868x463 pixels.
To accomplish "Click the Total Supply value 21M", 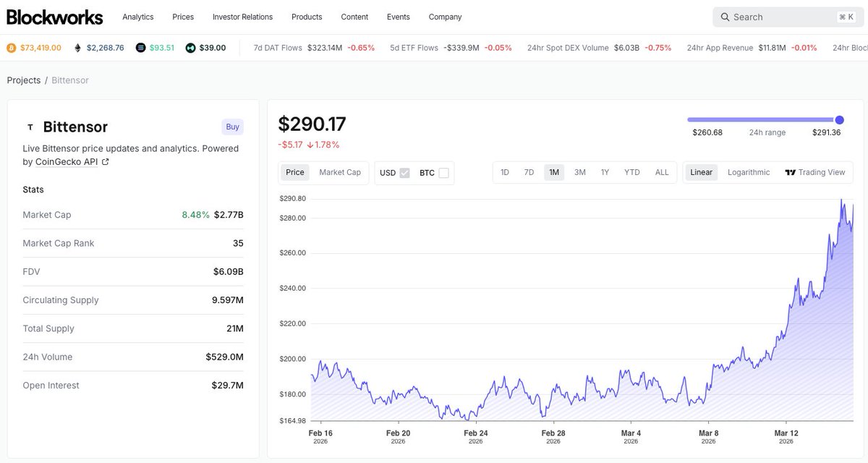I will pos(235,328).
